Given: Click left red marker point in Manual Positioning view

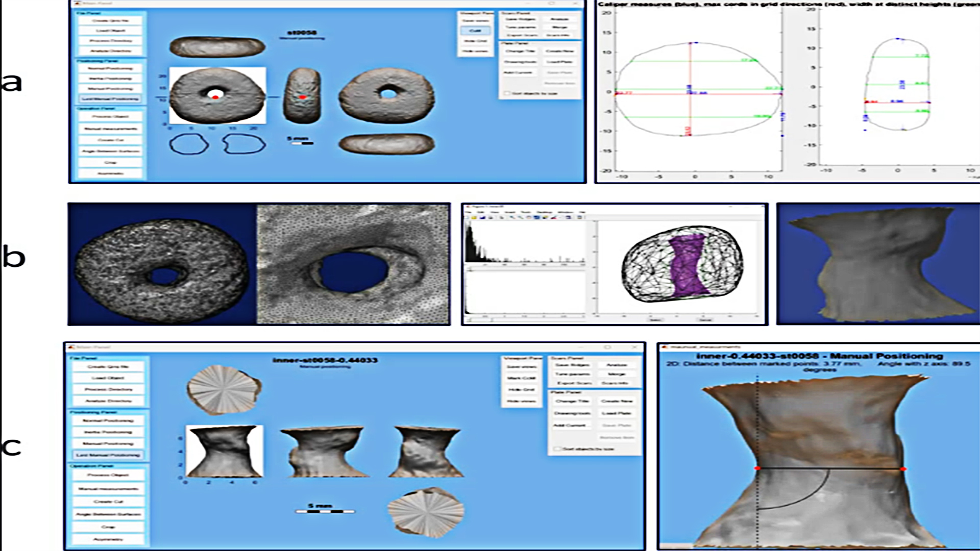Looking at the screenshot, I should pyautogui.click(x=757, y=468).
